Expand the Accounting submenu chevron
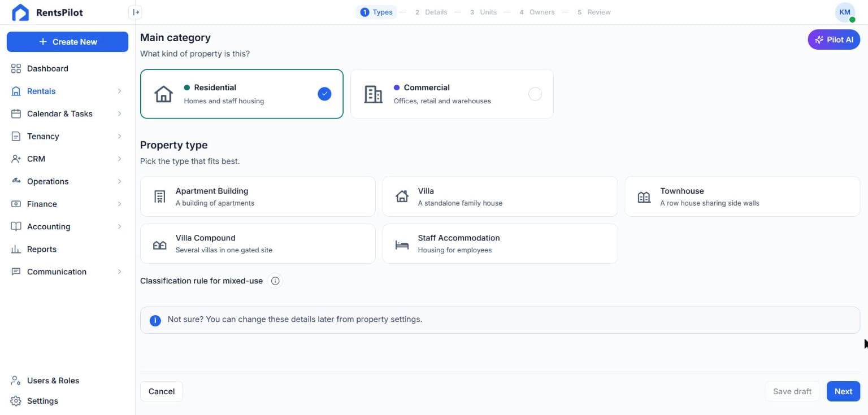The width and height of the screenshot is (868, 415). click(x=119, y=226)
